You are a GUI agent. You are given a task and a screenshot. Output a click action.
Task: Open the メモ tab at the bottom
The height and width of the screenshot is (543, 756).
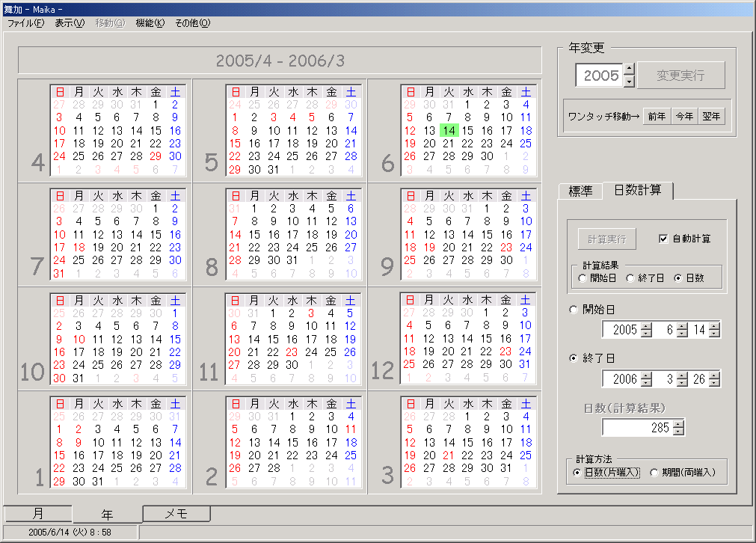[176, 514]
